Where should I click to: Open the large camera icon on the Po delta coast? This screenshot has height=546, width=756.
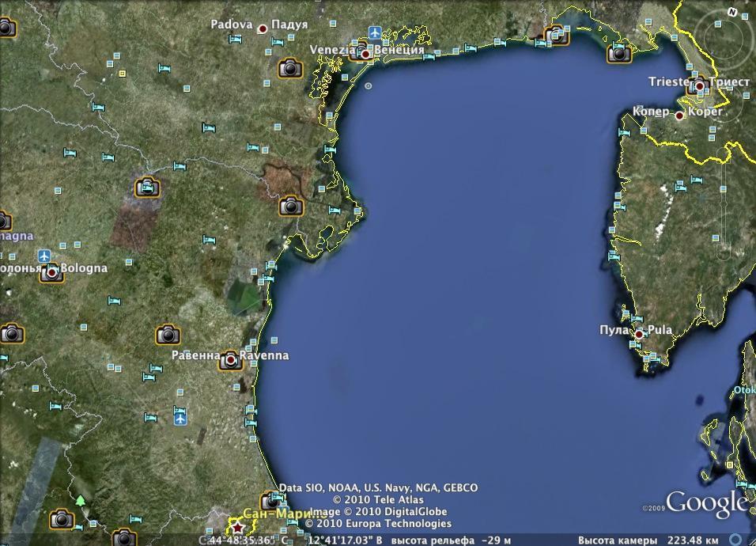point(290,207)
